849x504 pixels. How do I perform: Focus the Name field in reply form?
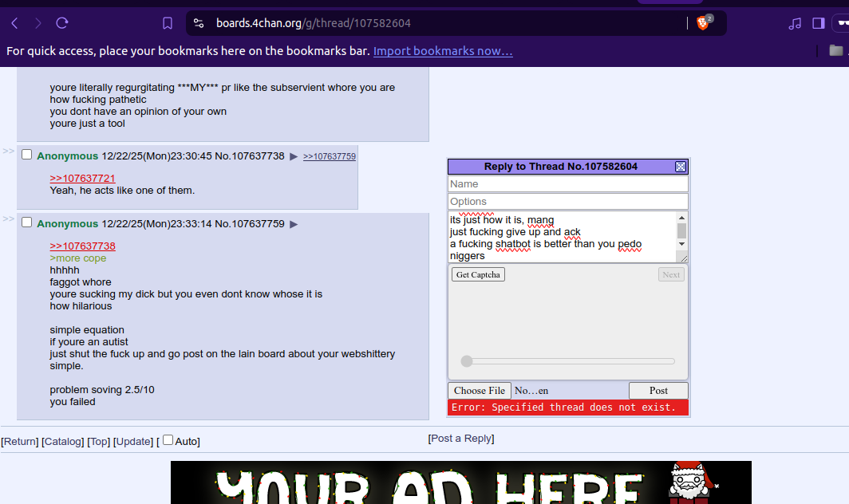[x=568, y=184]
